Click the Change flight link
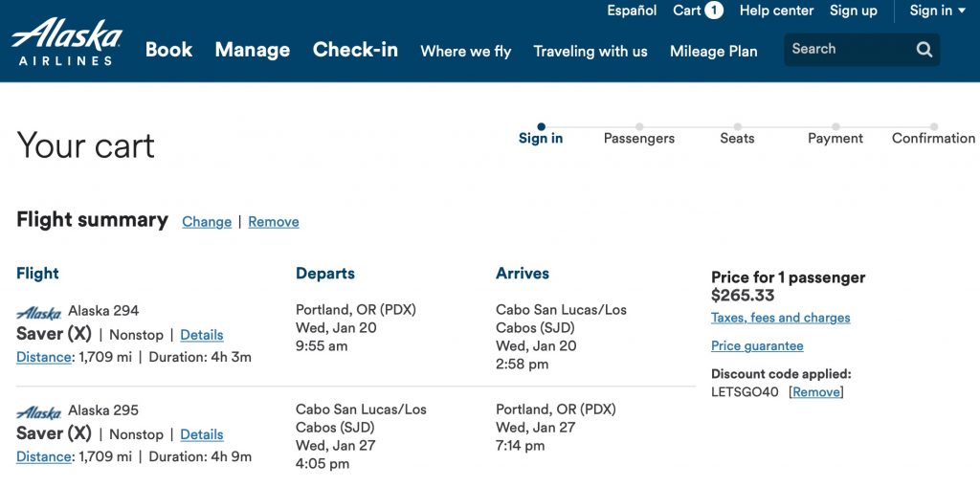 [207, 222]
